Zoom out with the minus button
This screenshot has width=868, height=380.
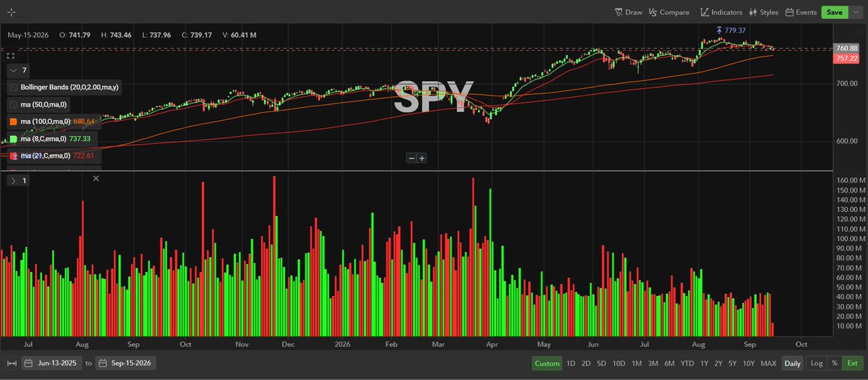[x=412, y=158]
